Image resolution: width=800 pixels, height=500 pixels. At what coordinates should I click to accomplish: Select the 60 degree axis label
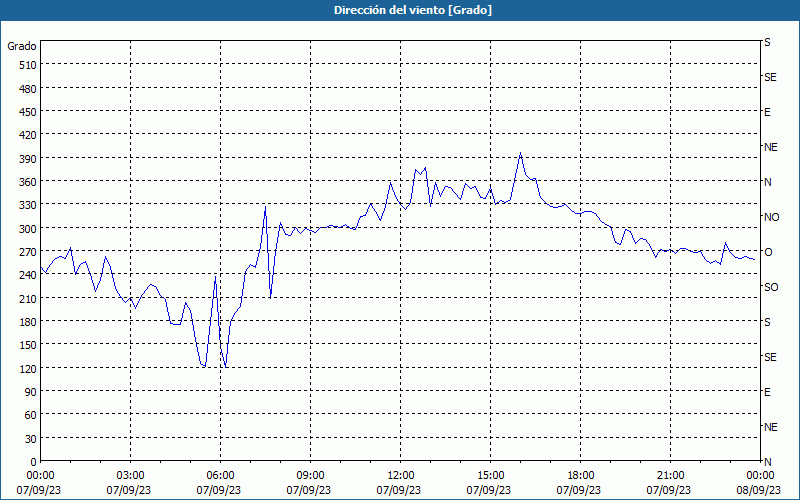[31, 415]
